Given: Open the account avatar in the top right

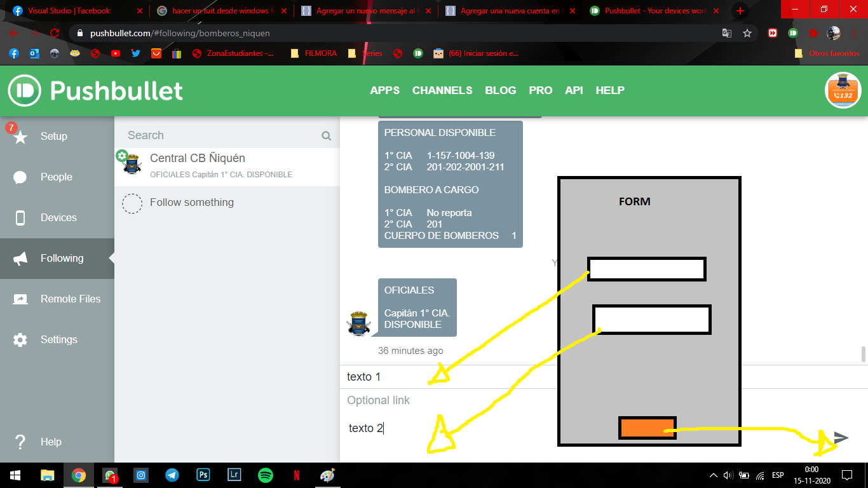Looking at the screenshot, I should point(842,90).
